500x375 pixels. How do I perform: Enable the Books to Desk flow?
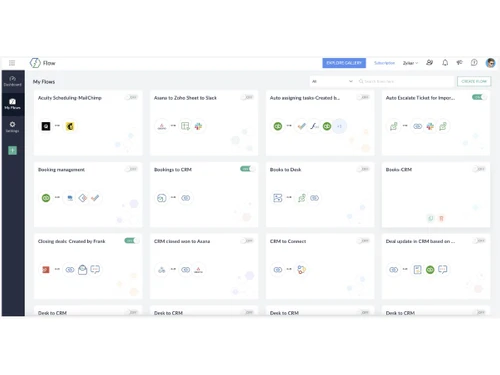tap(363, 169)
